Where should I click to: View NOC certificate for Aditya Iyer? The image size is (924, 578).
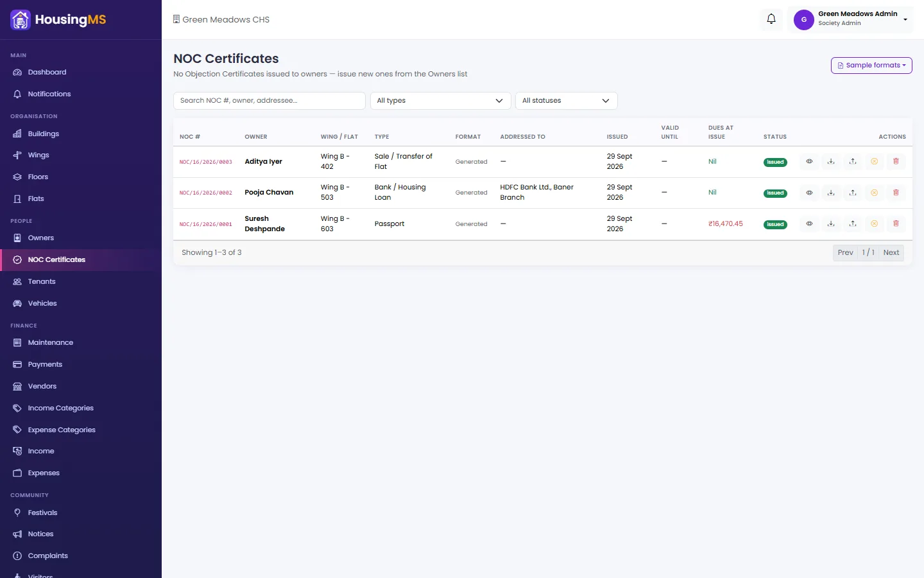coord(809,161)
